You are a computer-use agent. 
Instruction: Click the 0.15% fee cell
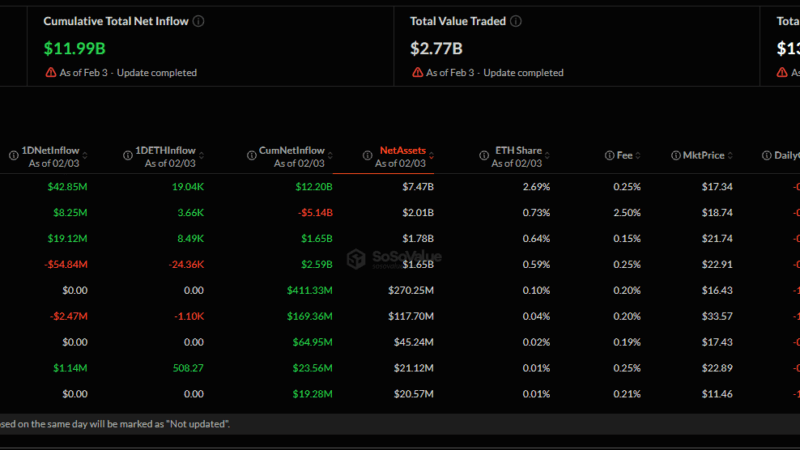(x=627, y=239)
